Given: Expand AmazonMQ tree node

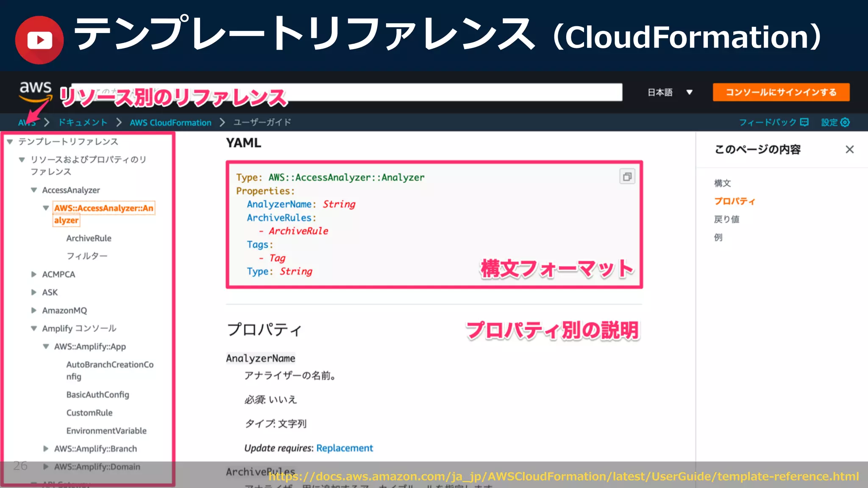Looking at the screenshot, I should (x=34, y=311).
